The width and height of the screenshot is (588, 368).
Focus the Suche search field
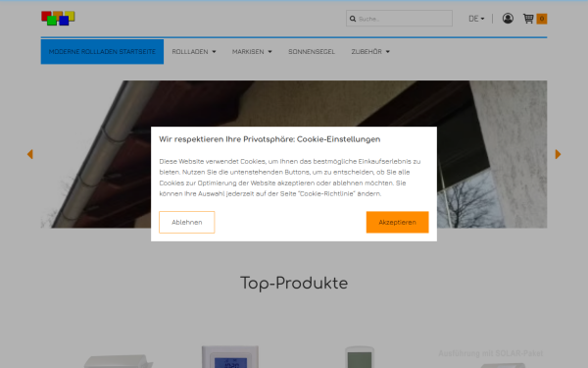tap(399, 19)
